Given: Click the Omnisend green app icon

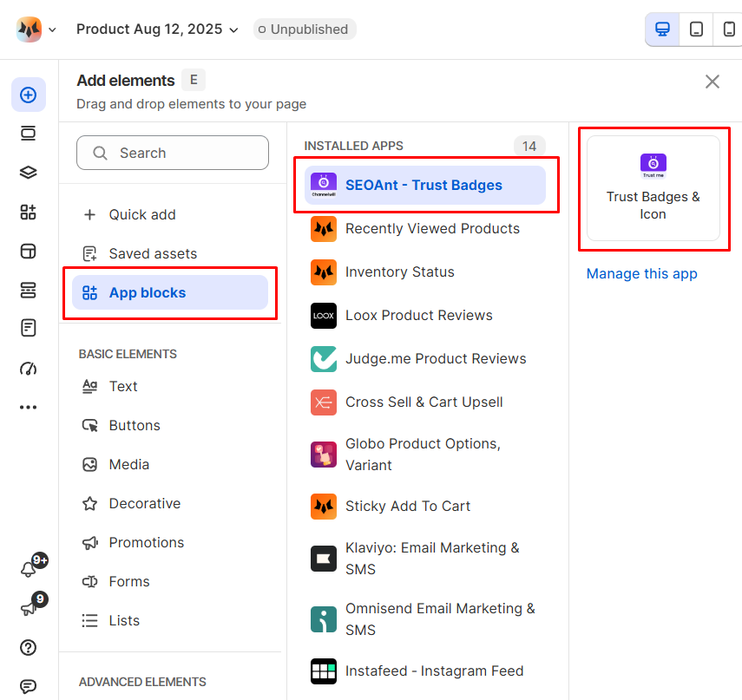Looking at the screenshot, I should click(324, 619).
